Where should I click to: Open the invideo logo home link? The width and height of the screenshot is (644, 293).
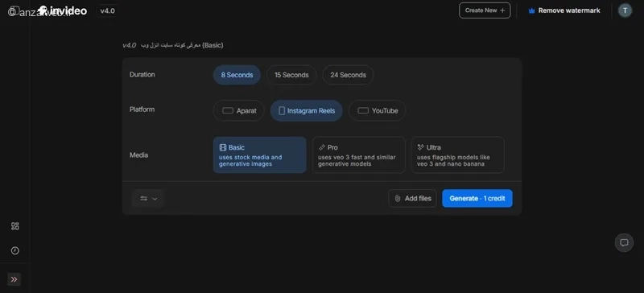tap(63, 10)
